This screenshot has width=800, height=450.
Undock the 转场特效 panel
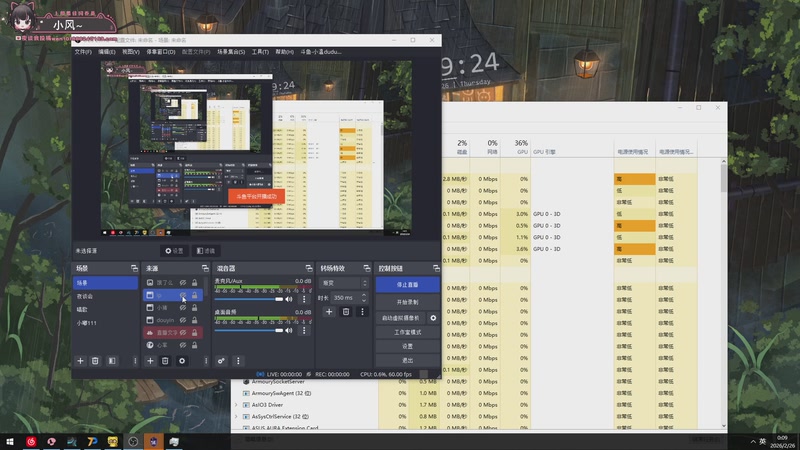(366, 268)
